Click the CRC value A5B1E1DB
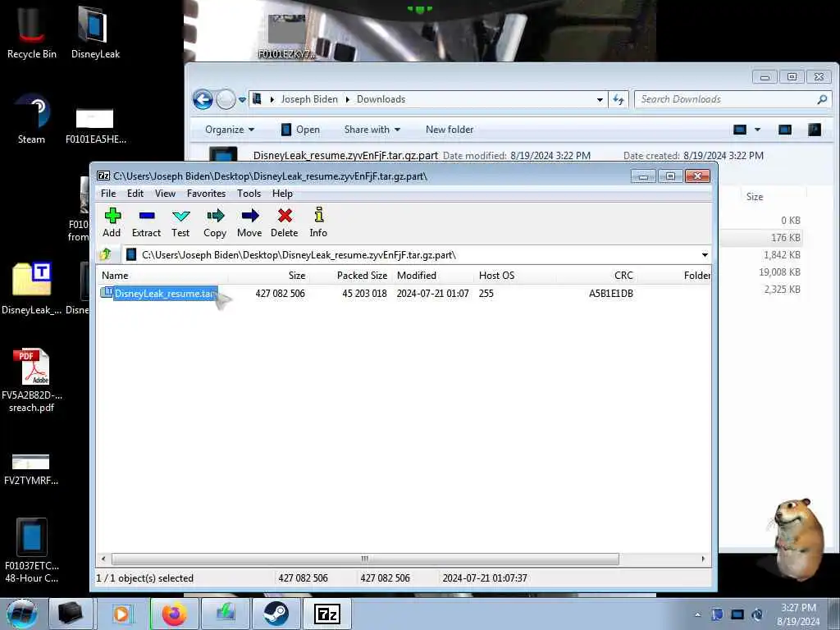The width and height of the screenshot is (840, 630). point(610,294)
